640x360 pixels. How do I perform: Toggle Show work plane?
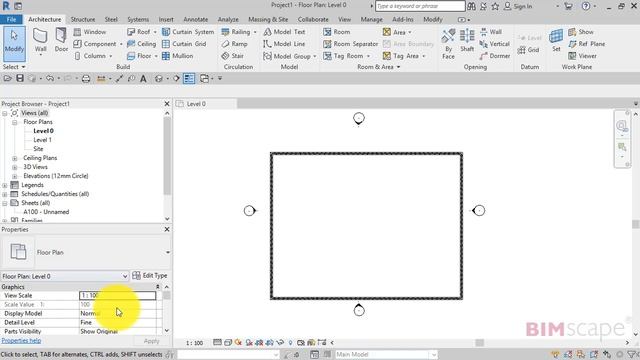(x=581, y=32)
